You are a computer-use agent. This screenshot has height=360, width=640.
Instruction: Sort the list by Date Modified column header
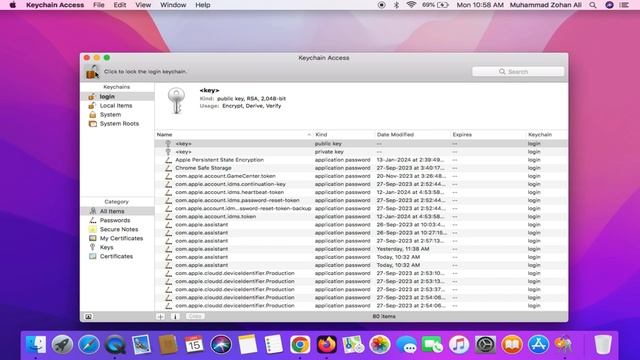[x=412, y=134]
